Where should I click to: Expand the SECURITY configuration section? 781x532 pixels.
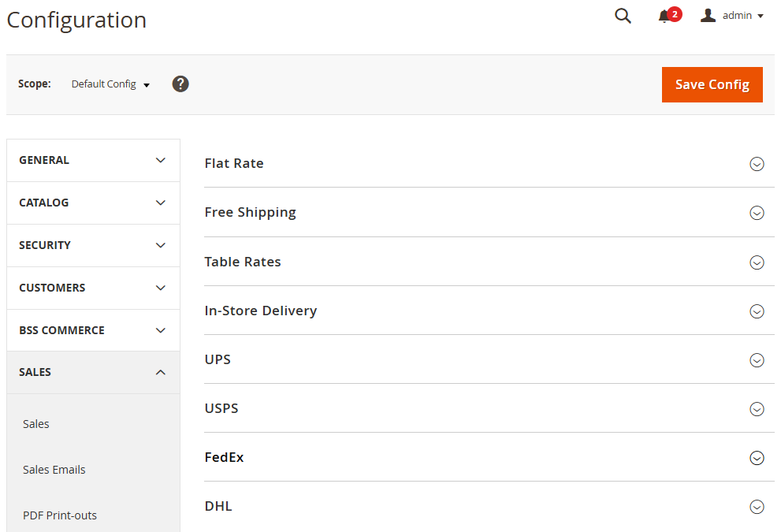pos(93,245)
